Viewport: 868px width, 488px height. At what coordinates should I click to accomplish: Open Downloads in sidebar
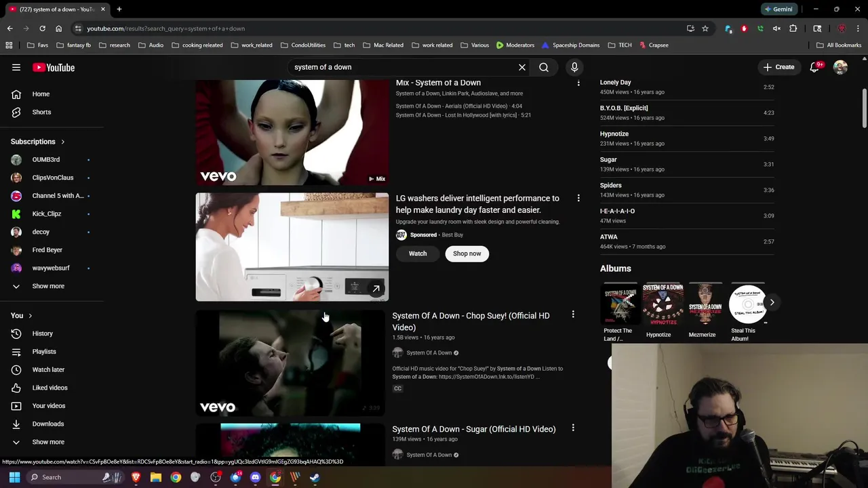47,424
